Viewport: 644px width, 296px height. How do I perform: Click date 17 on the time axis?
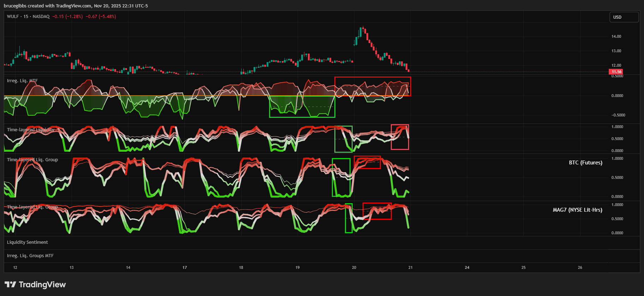pos(184,267)
